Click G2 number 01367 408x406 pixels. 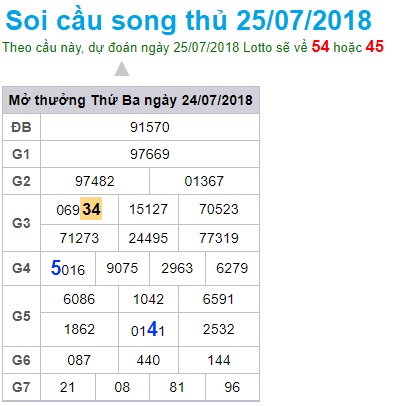[x=204, y=181]
